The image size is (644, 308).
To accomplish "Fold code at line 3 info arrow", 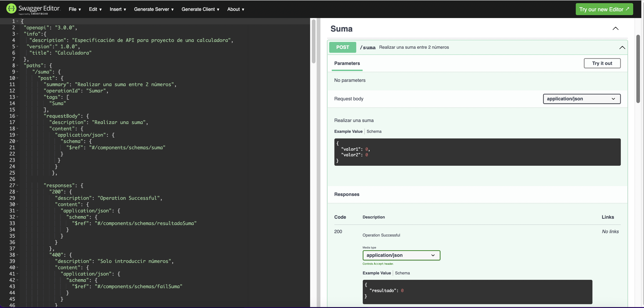I will [x=17, y=34].
